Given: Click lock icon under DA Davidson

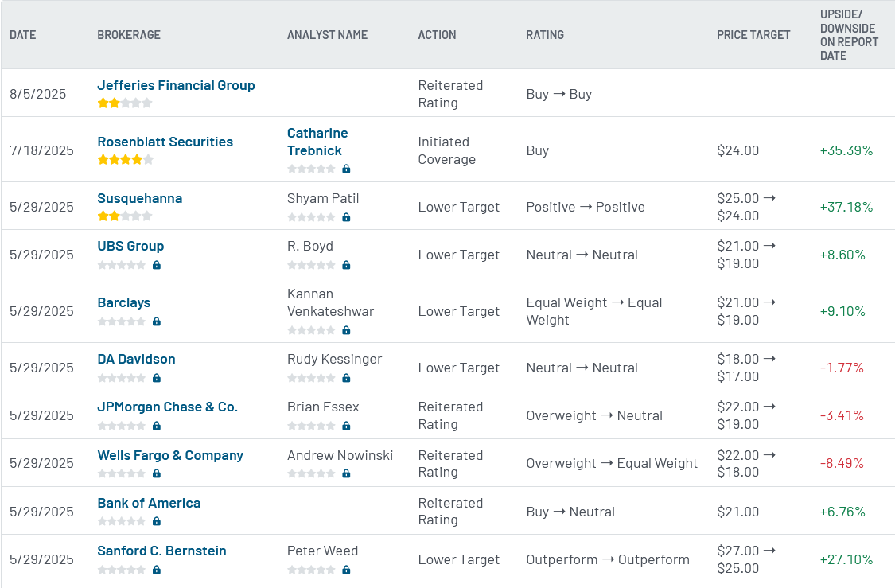Looking at the screenshot, I should click(157, 378).
